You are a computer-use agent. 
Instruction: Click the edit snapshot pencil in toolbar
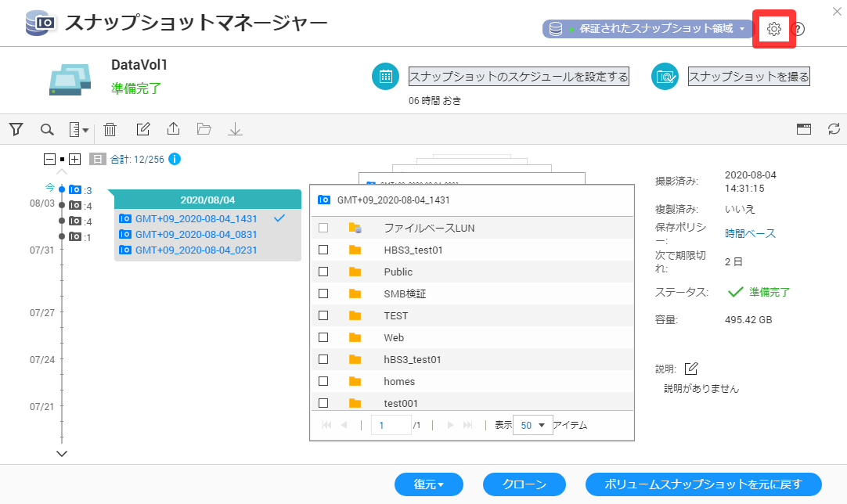point(142,129)
